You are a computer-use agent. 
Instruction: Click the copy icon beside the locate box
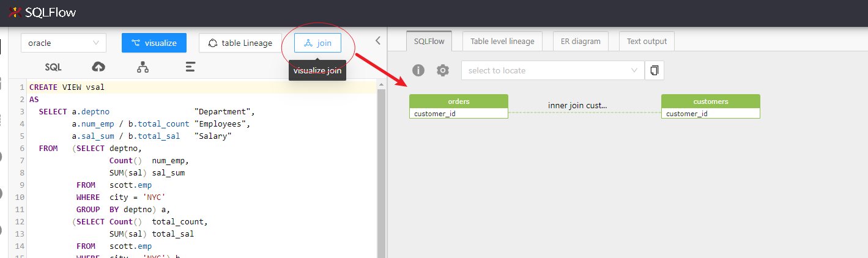pyautogui.click(x=655, y=70)
